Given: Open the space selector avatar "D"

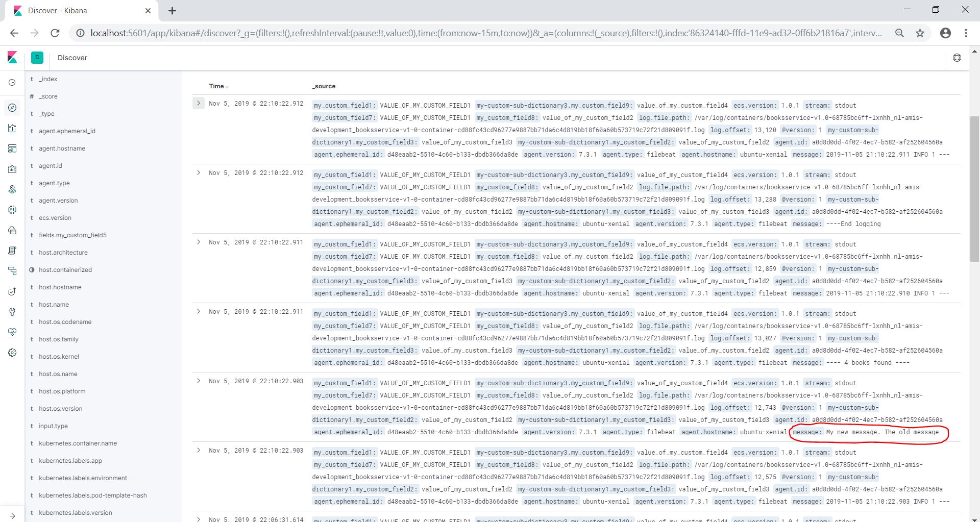Looking at the screenshot, I should (37, 58).
